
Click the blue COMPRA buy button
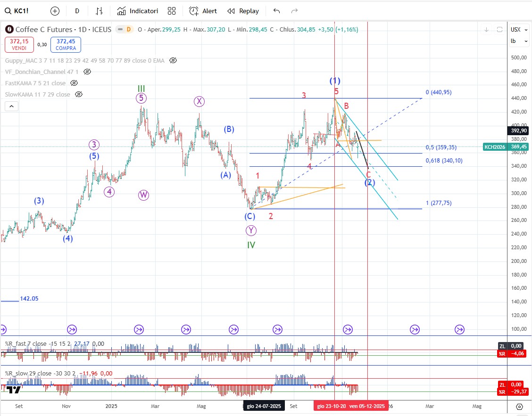(66, 45)
